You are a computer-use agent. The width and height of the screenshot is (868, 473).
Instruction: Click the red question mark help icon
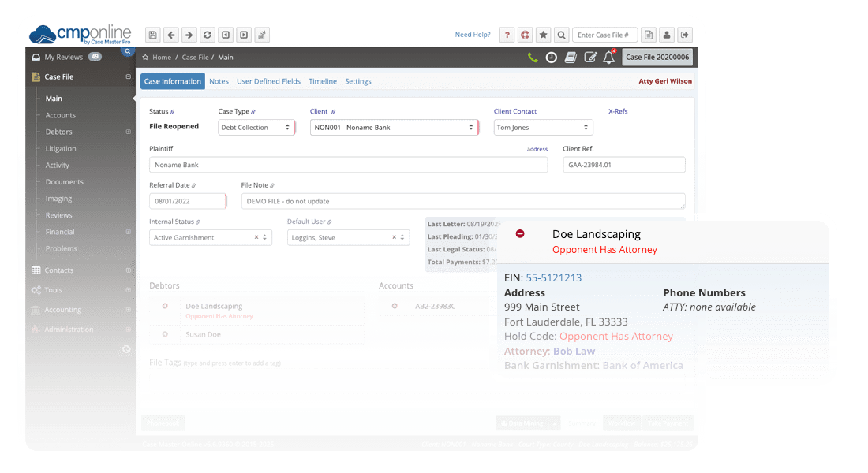click(x=507, y=35)
